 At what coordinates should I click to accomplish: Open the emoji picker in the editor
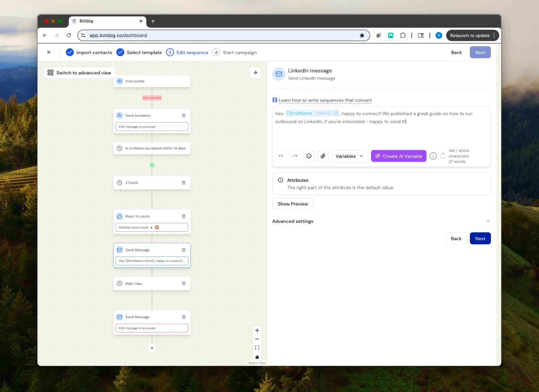(x=309, y=156)
